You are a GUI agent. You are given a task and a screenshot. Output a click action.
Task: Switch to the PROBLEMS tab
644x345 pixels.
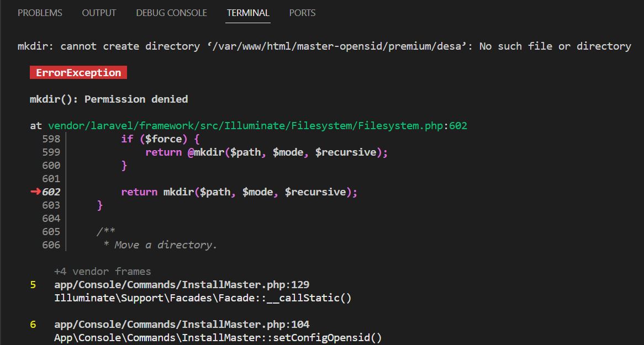pos(40,13)
